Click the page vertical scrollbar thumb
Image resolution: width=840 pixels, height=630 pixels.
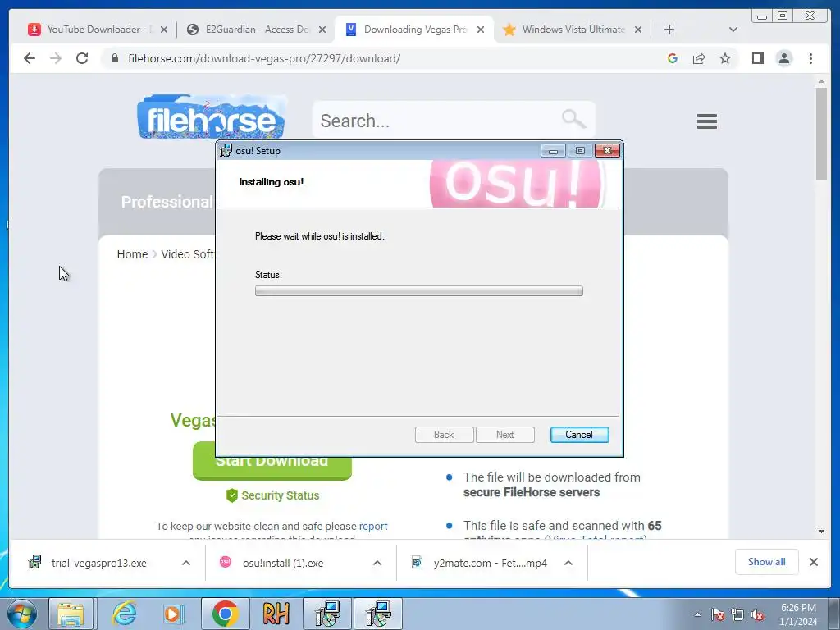point(821,134)
